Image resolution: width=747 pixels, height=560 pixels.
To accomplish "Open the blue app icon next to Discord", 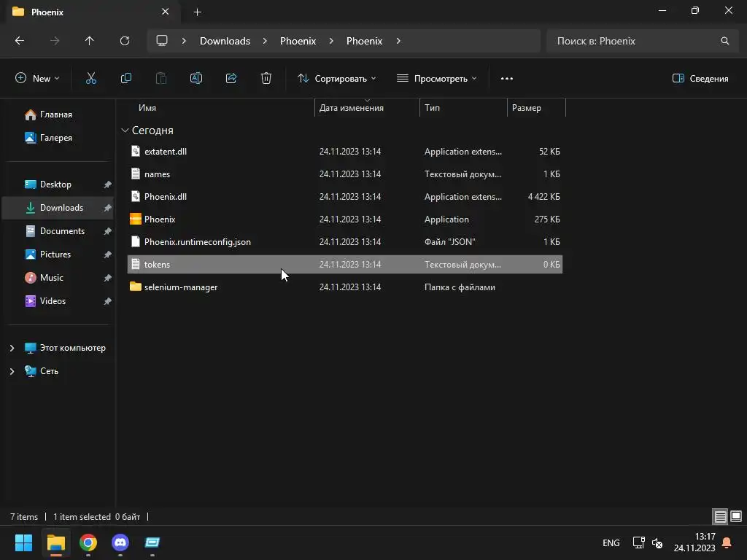I will click(x=152, y=542).
